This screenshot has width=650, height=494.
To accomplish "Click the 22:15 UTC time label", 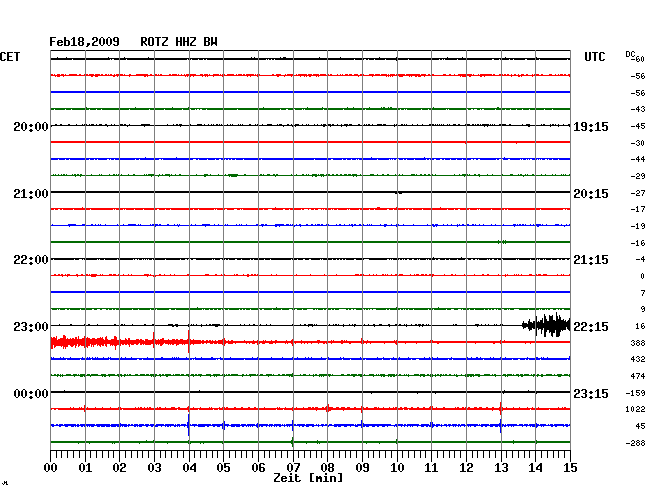I will coord(591,327).
